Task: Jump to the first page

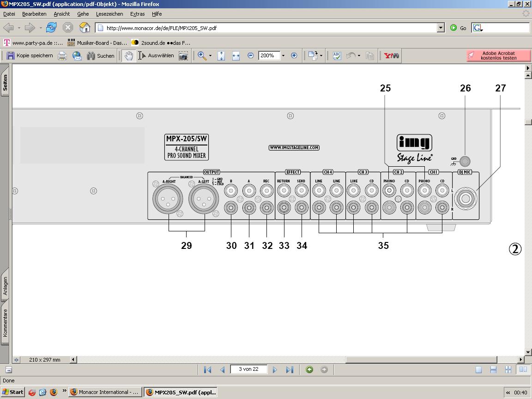Action: 208,369
